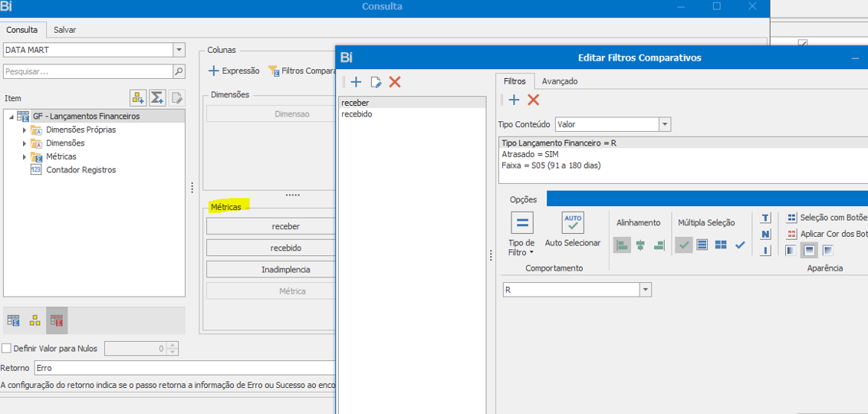Select Faixa = S05 (91 a 180 dias) condition
Viewport: 868px width, 414px height.
[683, 165]
